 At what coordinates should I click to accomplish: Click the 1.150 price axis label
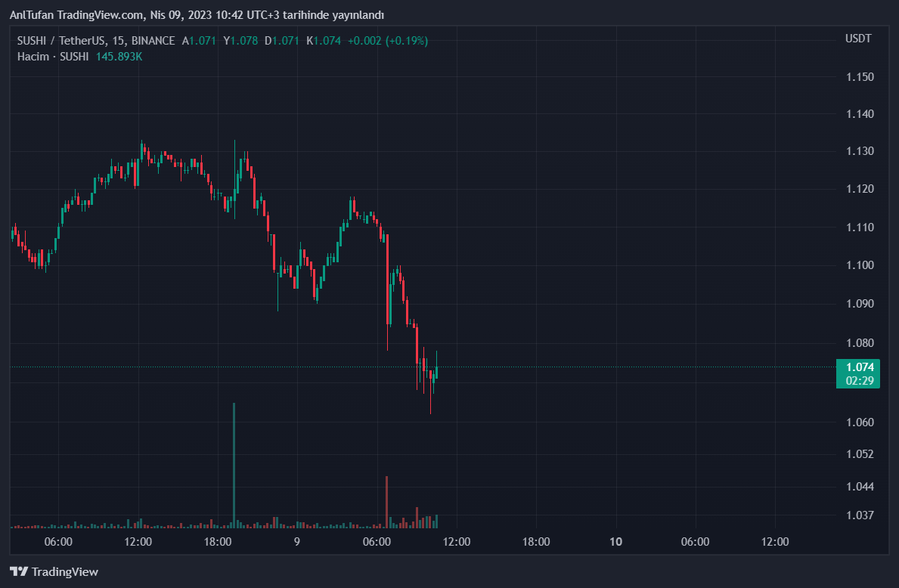(860, 77)
